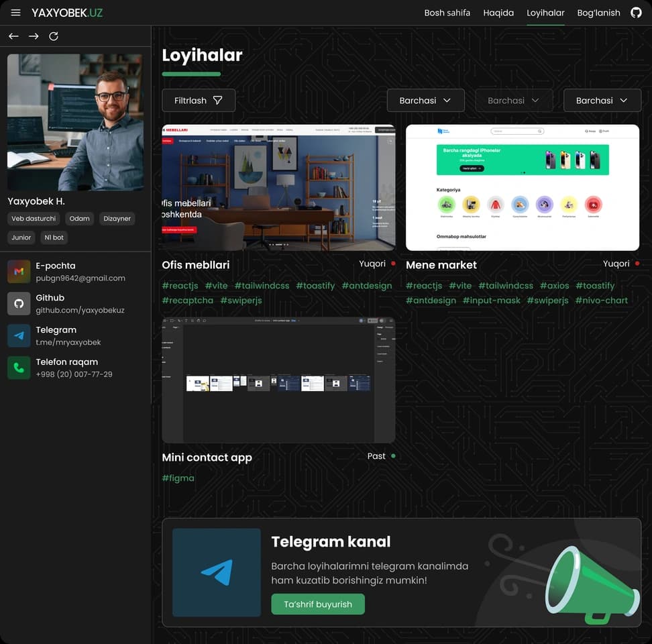This screenshot has height=644, width=652.
Task: Click the green phone icon
Action: coord(19,368)
